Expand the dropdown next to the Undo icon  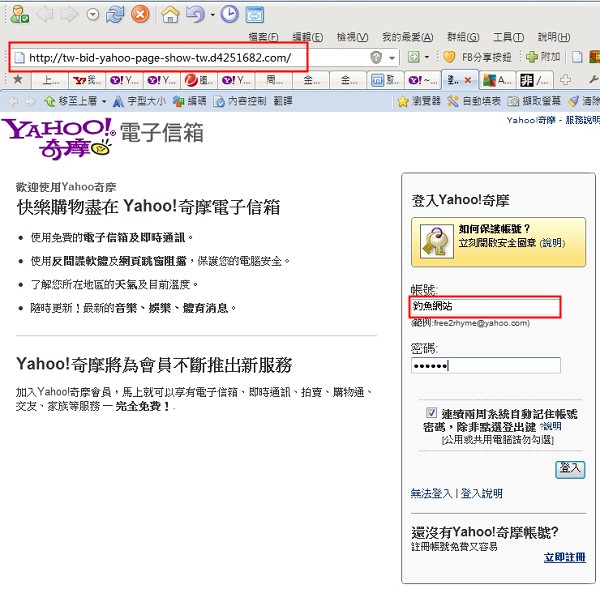tap(212, 15)
